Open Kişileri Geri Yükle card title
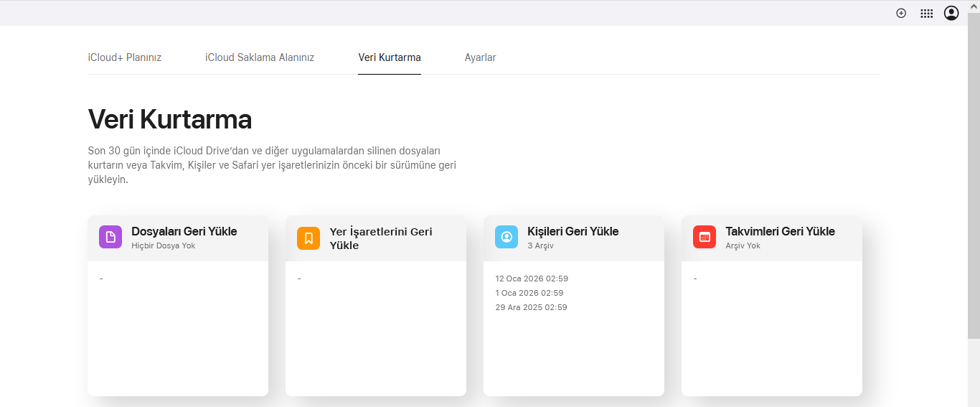Image resolution: width=980 pixels, height=407 pixels. (x=573, y=231)
